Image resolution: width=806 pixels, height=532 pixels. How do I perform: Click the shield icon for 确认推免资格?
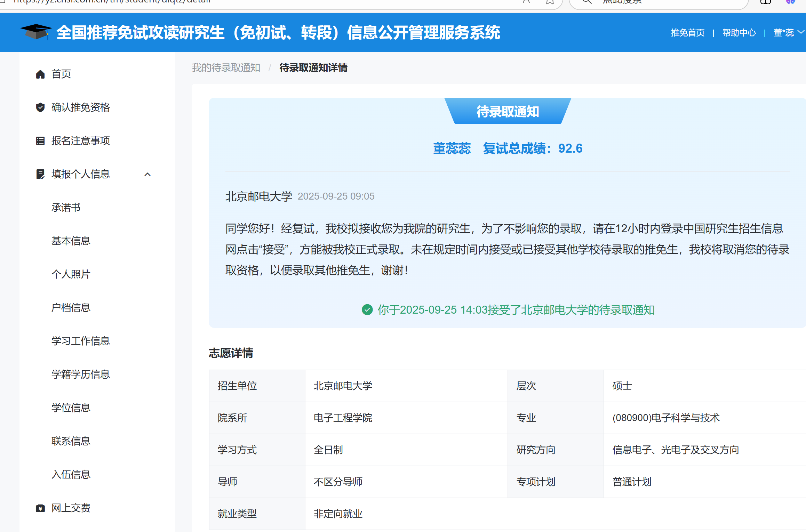click(x=40, y=107)
